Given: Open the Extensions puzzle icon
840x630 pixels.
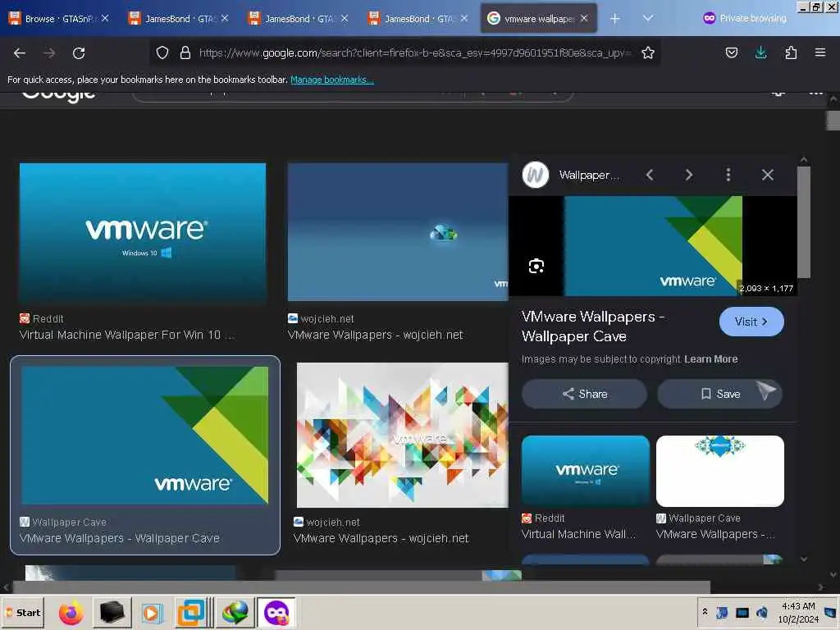Looking at the screenshot, I should 791,52.
